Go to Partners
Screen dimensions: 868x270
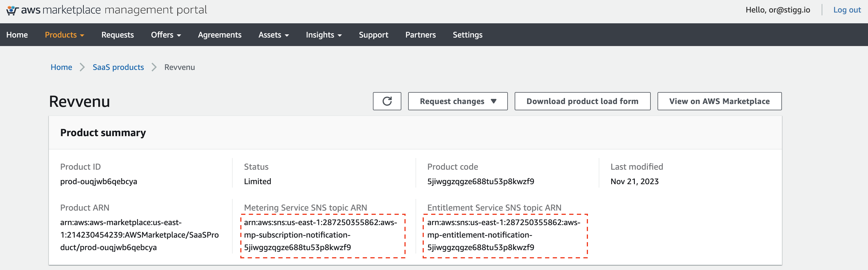(421, 35)
